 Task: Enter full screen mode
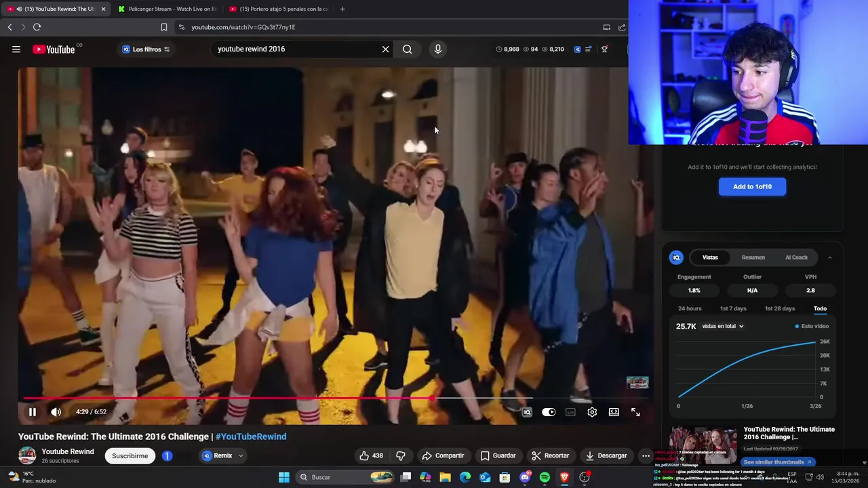[635, 411]
